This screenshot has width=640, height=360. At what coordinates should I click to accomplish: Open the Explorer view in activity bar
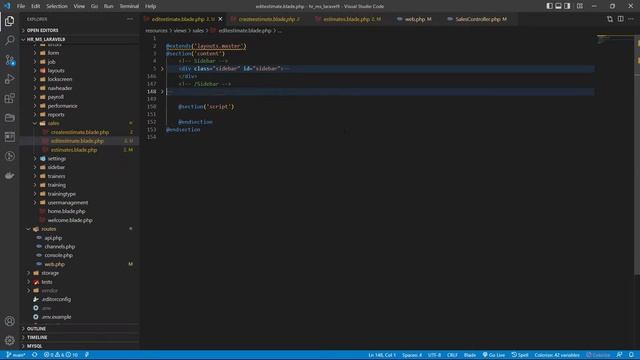(x=9, y=20)
